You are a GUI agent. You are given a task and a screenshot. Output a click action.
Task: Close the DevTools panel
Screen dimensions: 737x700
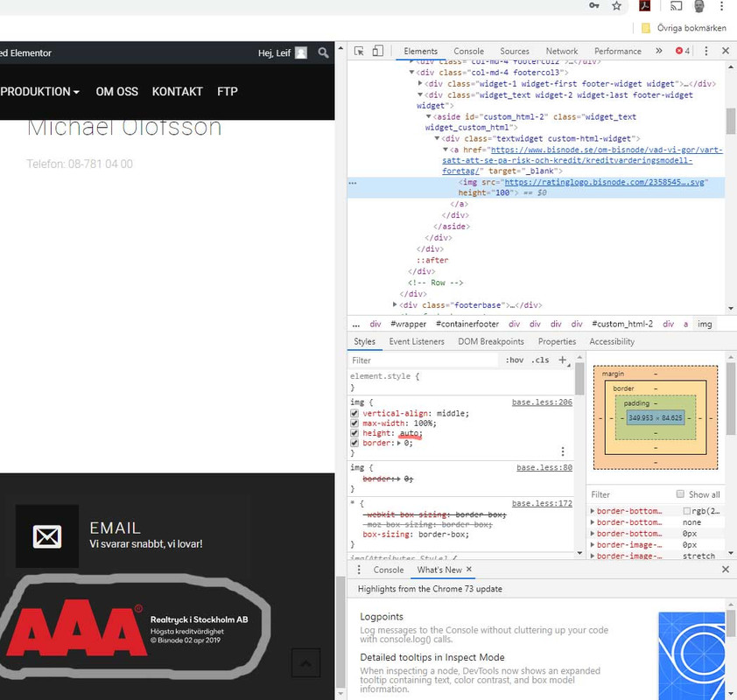coord(726,51)
